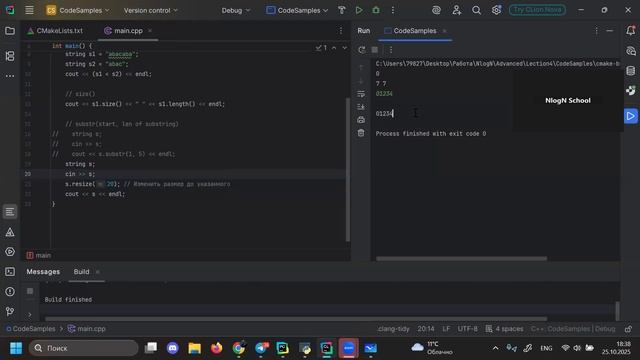This screenshot has height=360, width=640.
Task: Close Build tab in Messages
Action: click(98, 272)
